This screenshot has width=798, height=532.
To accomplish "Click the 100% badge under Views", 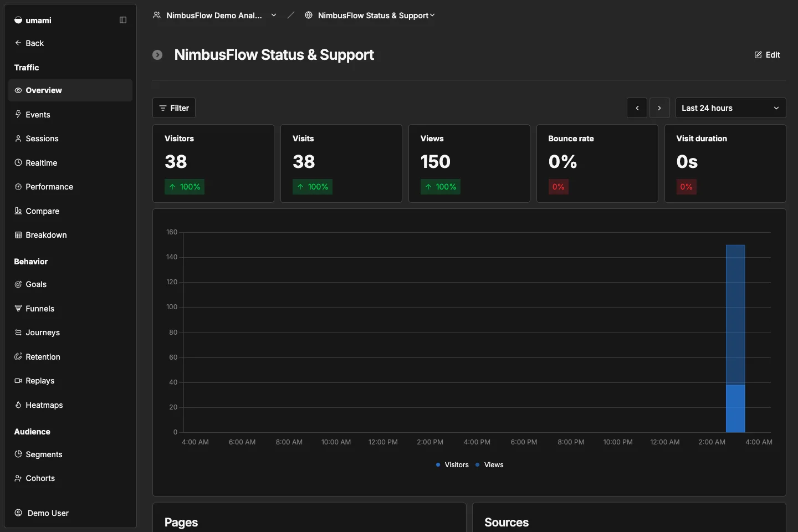I will (441, 187).
